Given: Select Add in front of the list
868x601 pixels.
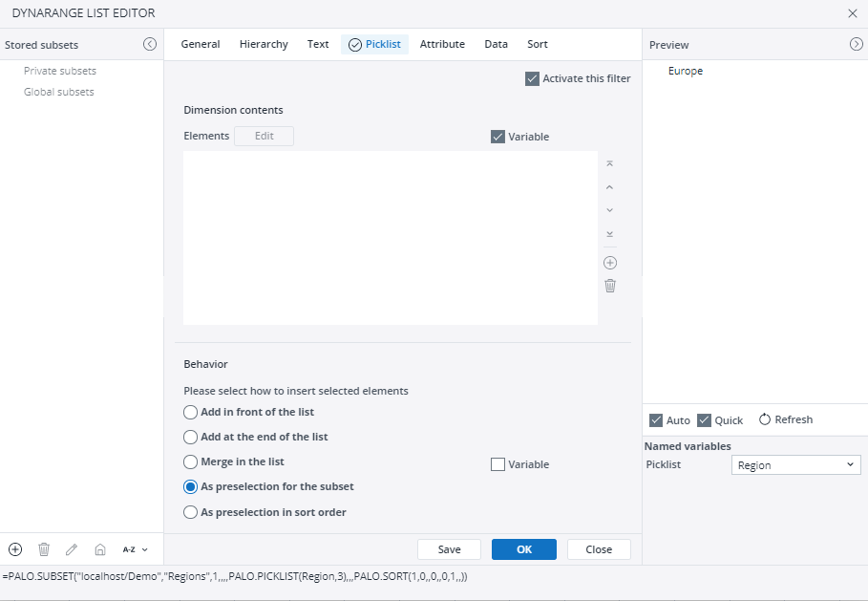Looking at the screenshot, I should (x=190, y=412).
